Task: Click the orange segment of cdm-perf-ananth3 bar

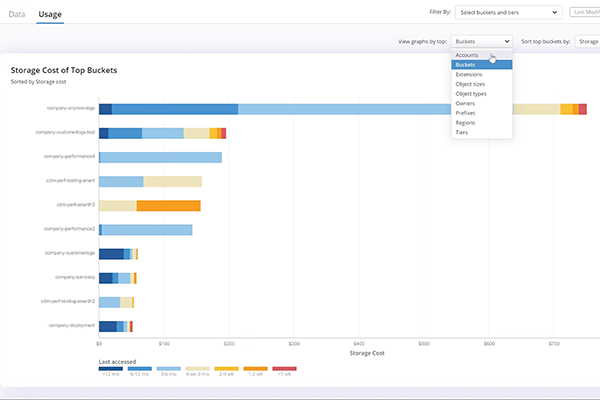Action: pyautogui.click(x=168, y=205)
